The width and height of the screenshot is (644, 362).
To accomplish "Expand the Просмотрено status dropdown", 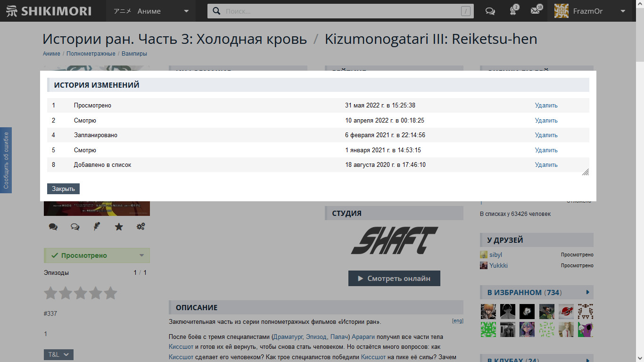I will (141, 255).
